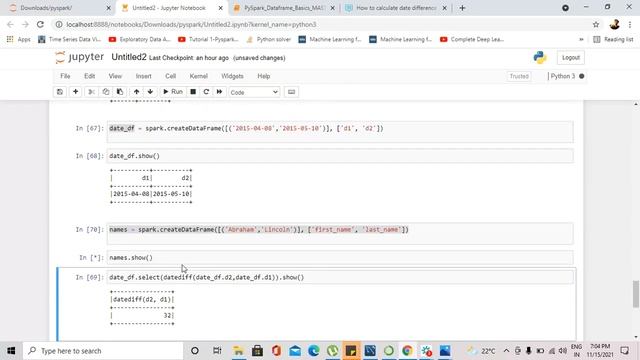Open Microsoft Edge from taskbar
The height and width of the screenshot is (360, 640).
[313, 351]
